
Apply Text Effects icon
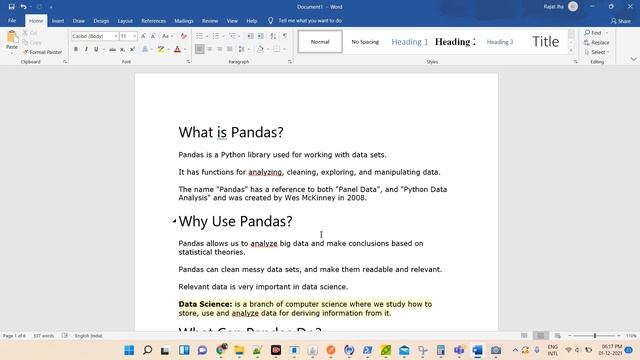point(145,49)
